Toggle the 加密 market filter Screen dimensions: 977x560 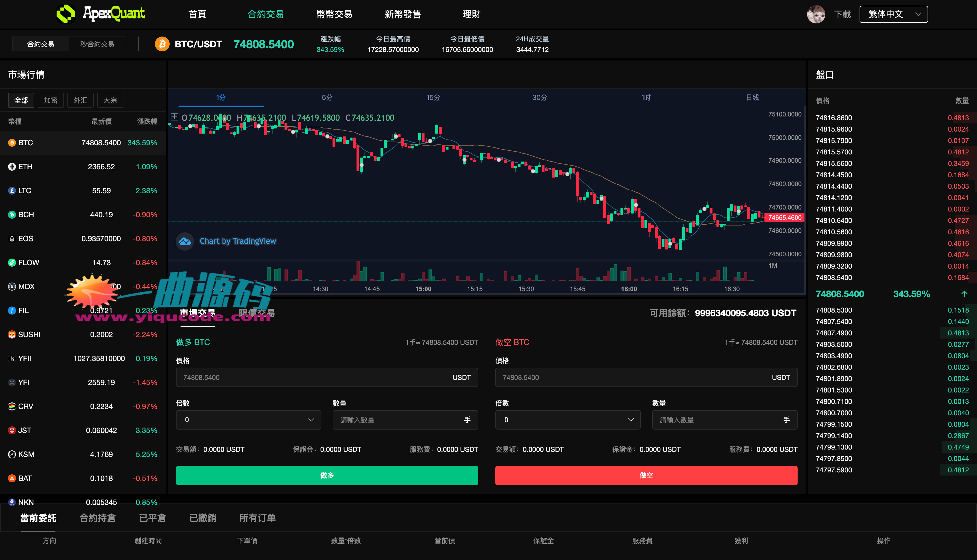pyautogui.click(x=51, y=100)
